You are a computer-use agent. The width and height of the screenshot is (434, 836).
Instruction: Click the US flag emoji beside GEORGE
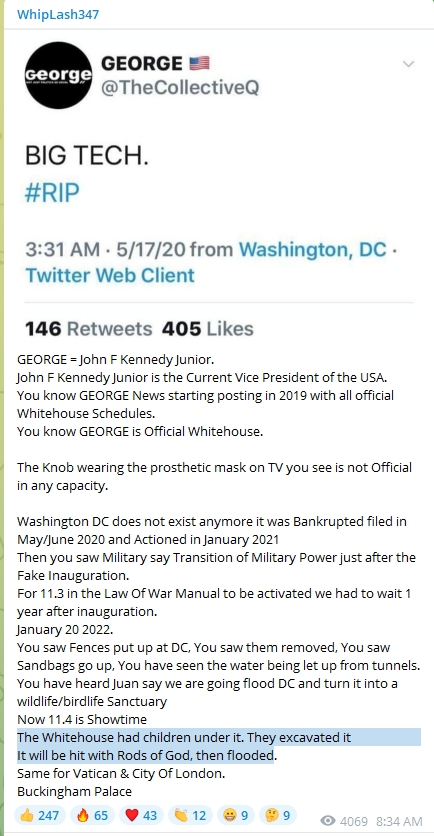[199, 64]
